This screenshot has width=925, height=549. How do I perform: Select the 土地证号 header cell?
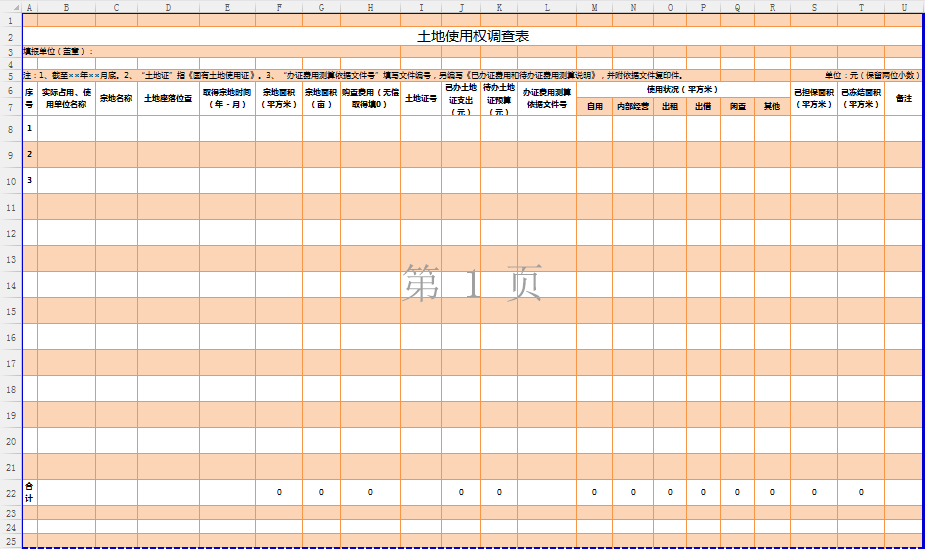(x=420, y=98)
